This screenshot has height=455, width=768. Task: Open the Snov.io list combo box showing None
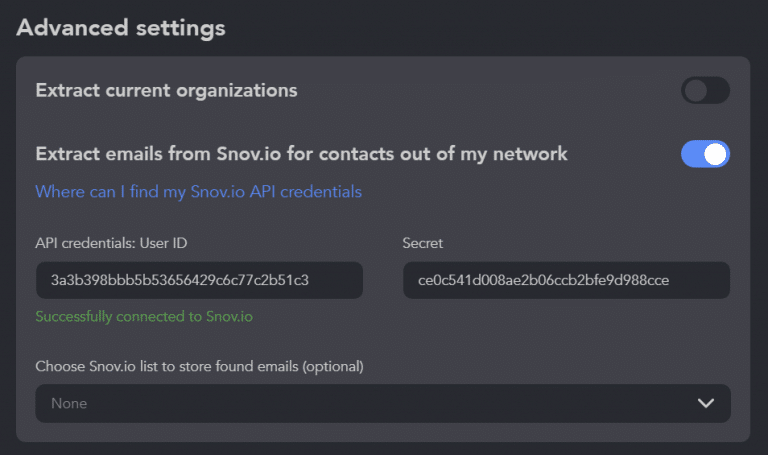383,403
